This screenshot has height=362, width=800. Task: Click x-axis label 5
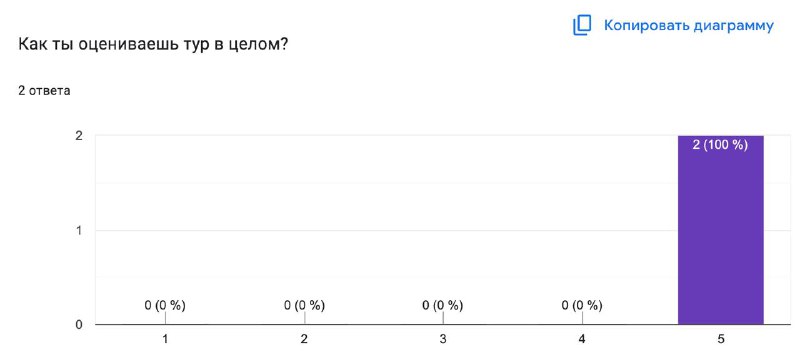tap(721, 340)
